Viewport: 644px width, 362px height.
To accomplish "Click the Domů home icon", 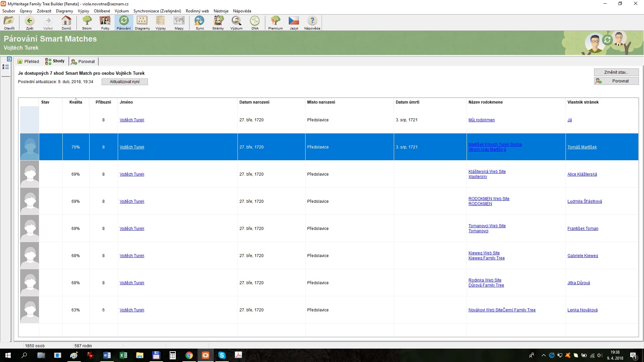I will point(66,23).
